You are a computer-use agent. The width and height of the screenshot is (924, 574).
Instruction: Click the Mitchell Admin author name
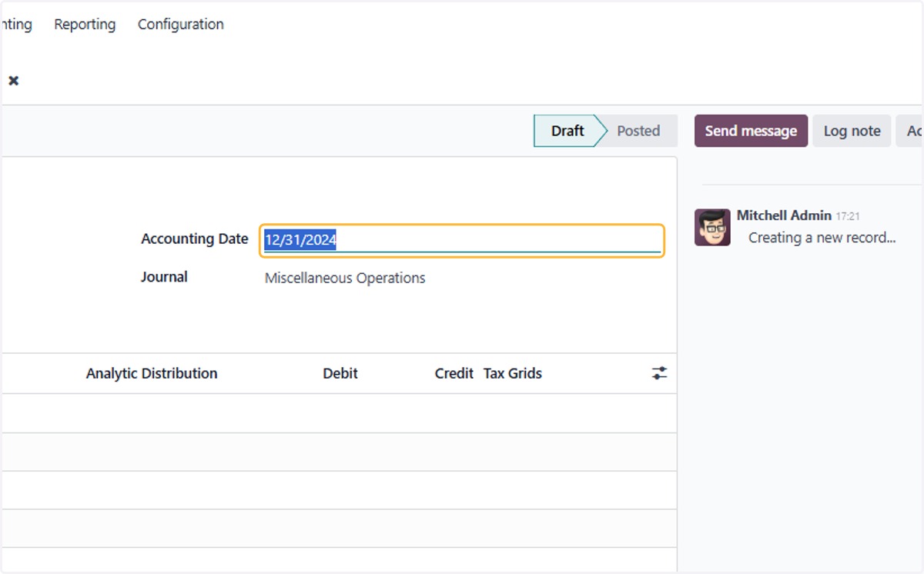784,215
